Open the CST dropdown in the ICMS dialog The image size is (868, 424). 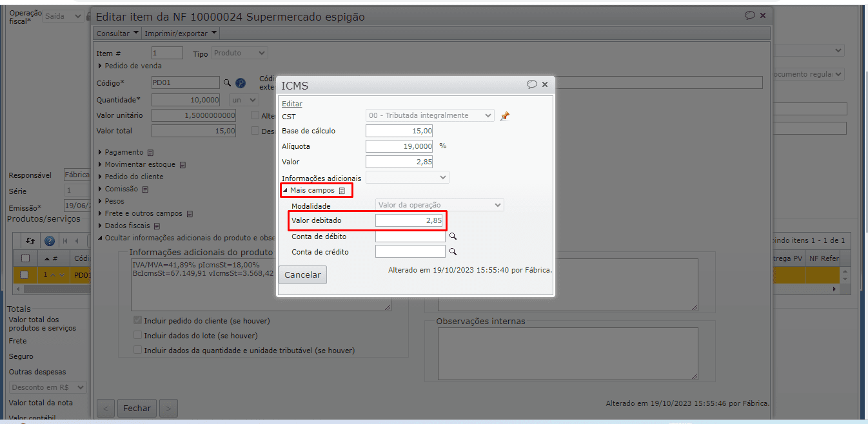[430, 115]
